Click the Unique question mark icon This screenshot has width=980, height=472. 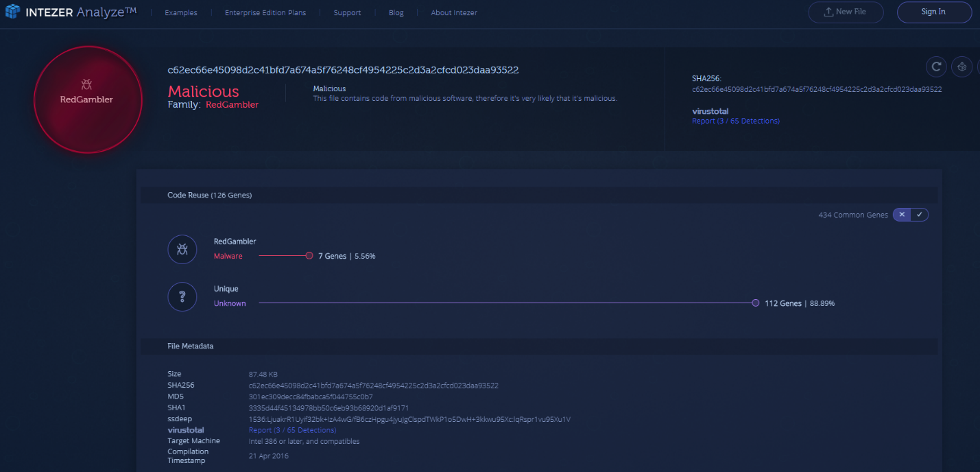point(182,296)
